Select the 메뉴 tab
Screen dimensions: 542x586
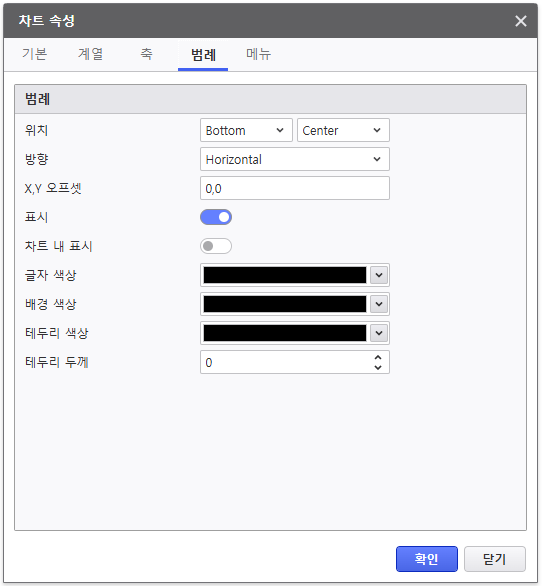(x=259, y=54)
